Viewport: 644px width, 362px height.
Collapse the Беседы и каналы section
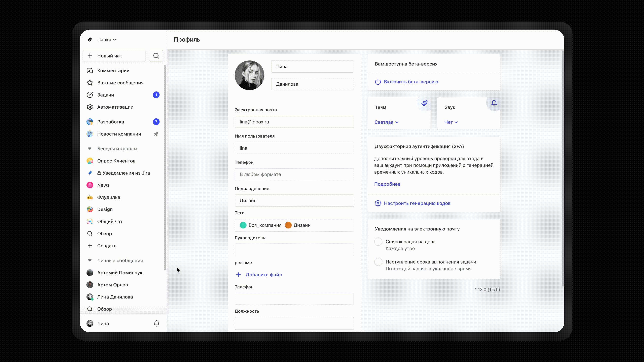tap(90, 149)
